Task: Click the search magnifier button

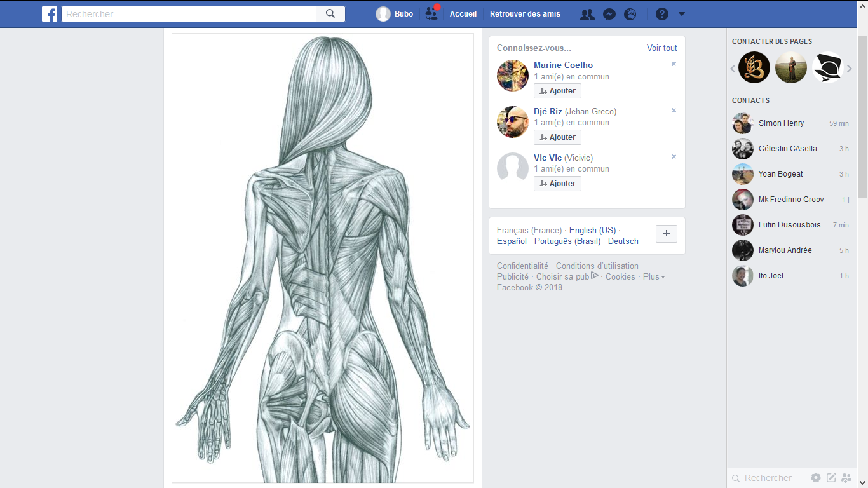Action: tap(330, 14)
